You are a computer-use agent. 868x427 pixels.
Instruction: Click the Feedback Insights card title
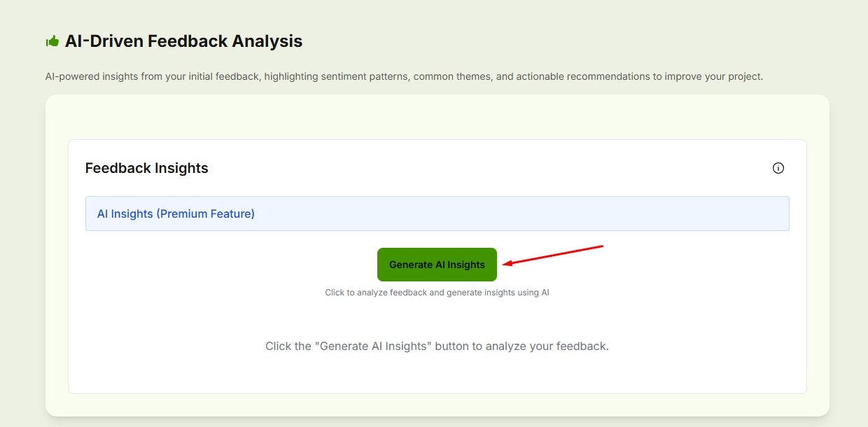coord(146,168)
